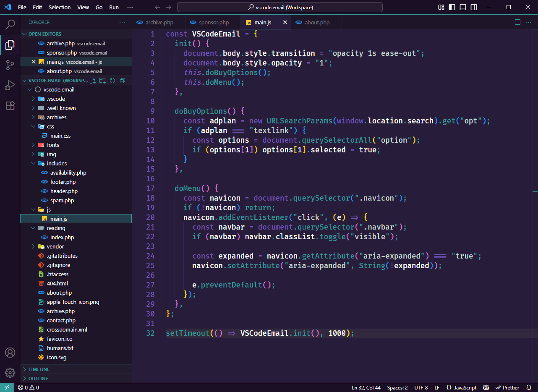Expand the archives folder
Image resolution: width=538 pixels, height=392 pixels.
(x=76, y=117)
